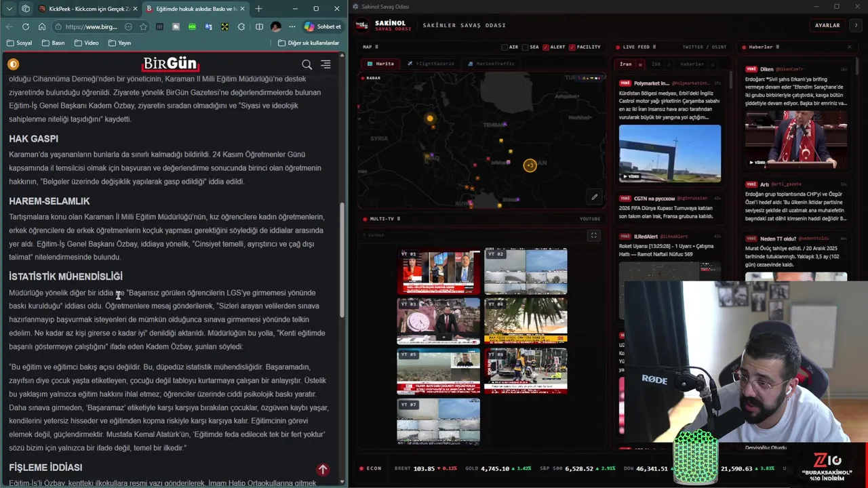
Task: Open the browser profile avatar
Action: (275, 26)
